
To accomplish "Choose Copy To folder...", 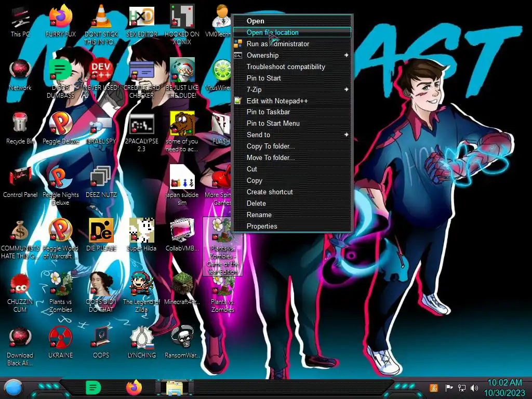I will pos(292,146).
